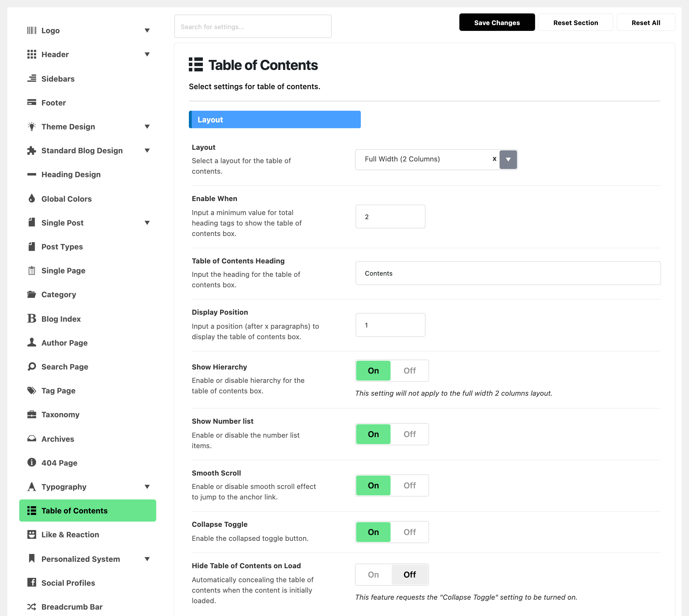The image size is (689, 616).
Task: Turn Hide Table of Contents on Load on
Action: coord(373,575)
